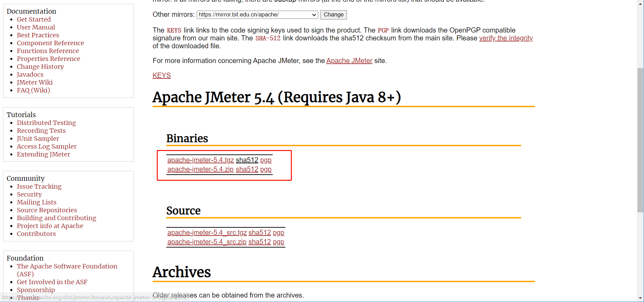The image size is (644, 302).
Task: Open pgp signature for binary apache-jmeter-5.4.zip
Action: tap(266, 169)
